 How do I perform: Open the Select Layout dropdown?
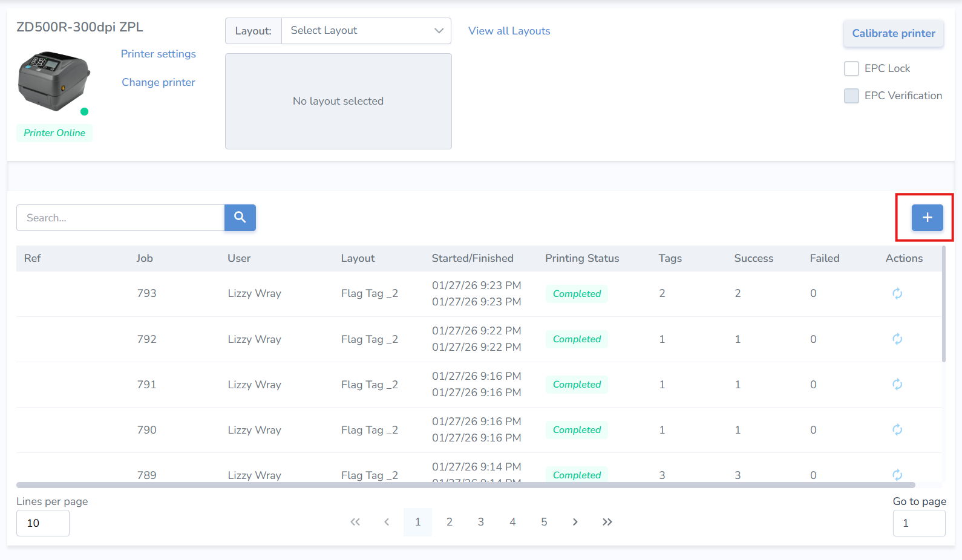click(x=366, y=31)
